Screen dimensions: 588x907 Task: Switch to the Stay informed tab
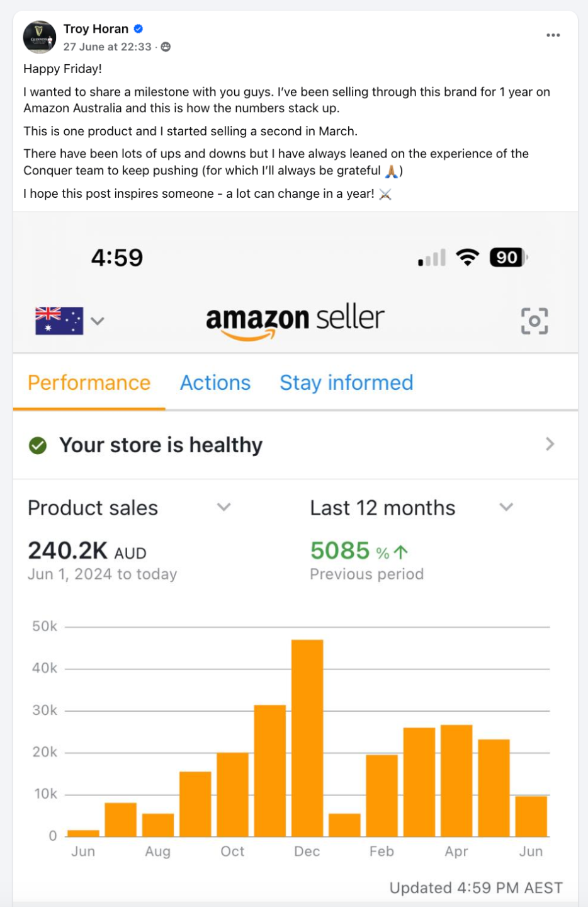pos(346,382)
